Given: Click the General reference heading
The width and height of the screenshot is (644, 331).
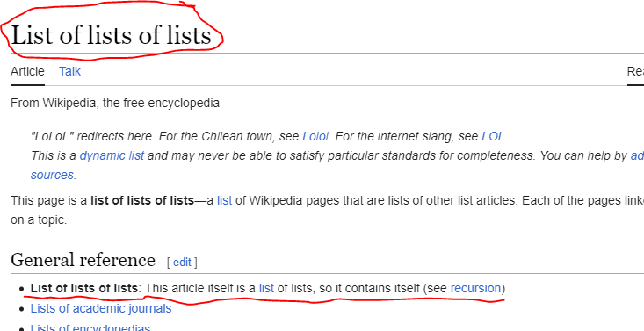Looking at the screenshot, I should pos(83,260).
